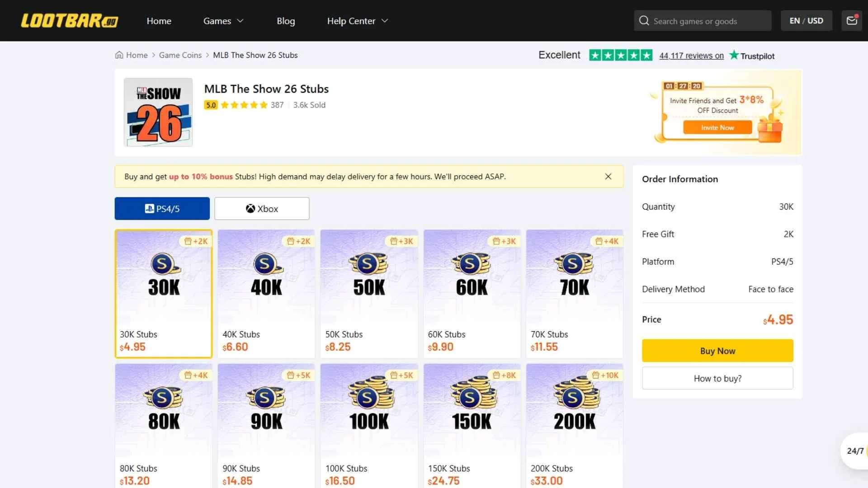Click the Buy Now button
The image size is (868, 488).
pos(717,351)
